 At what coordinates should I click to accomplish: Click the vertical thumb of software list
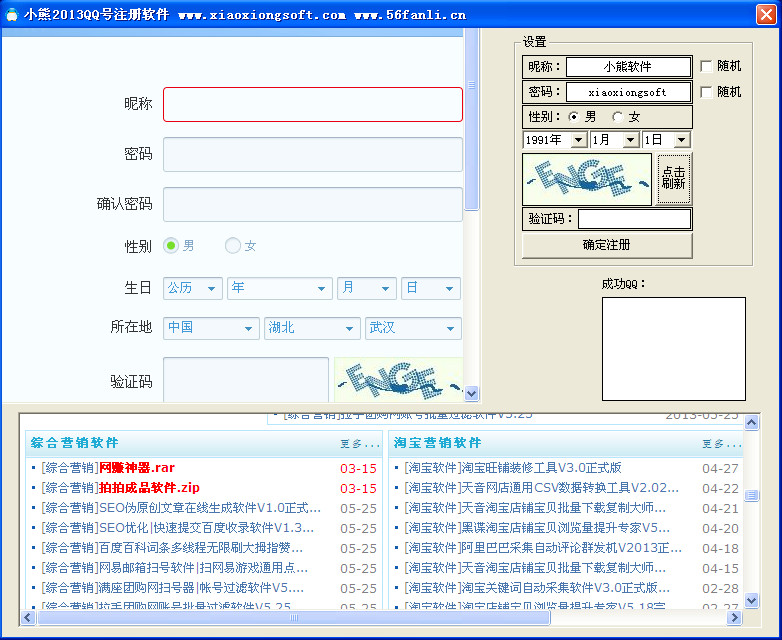[x=752, y=495]
